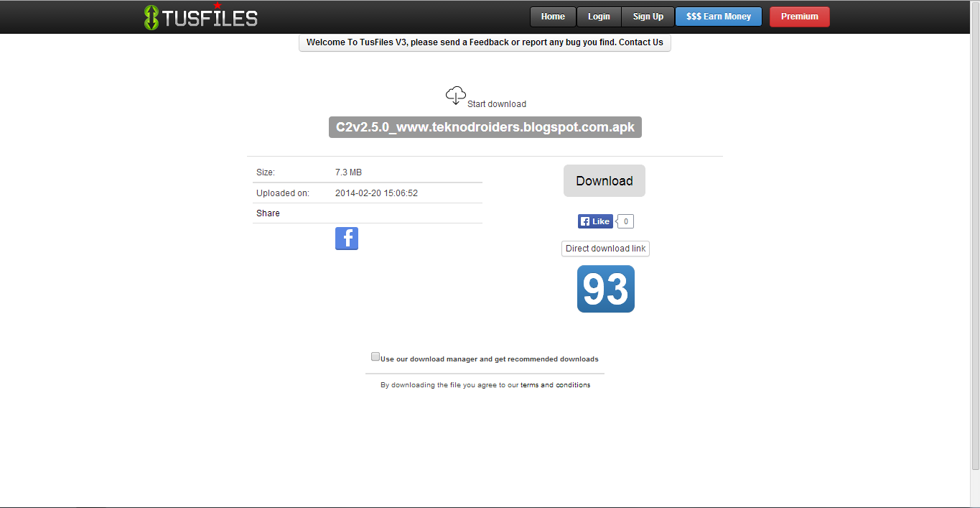The height and width of the screenshot is (508, 980).
Task: Click the TusFiles logo
Action: 200,16
